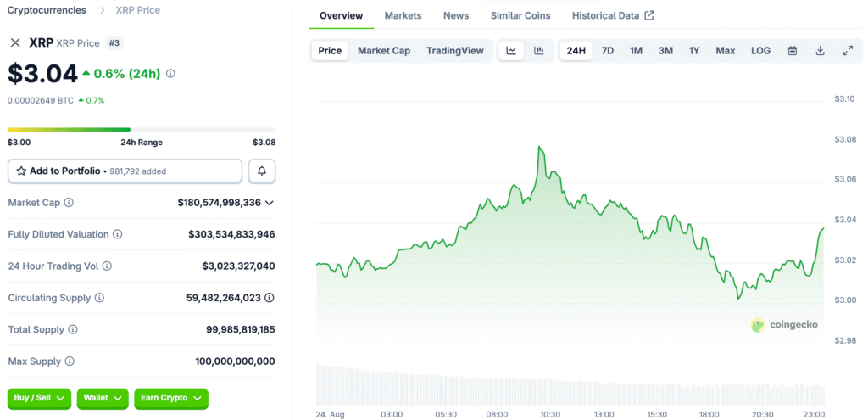Image resolution: width=868 pixels, height=420 pixels.
Task: Select the line chart view icon
Action: [511, 50]
